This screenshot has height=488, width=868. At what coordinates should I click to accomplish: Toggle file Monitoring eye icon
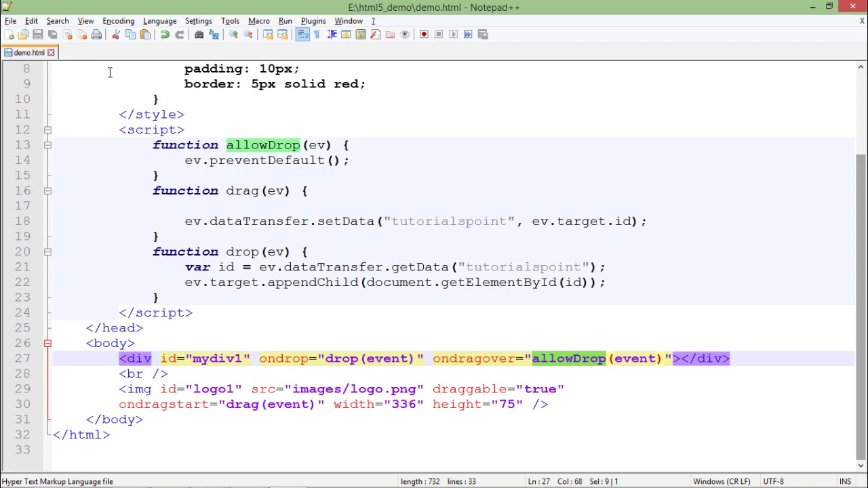coord(405,35)
